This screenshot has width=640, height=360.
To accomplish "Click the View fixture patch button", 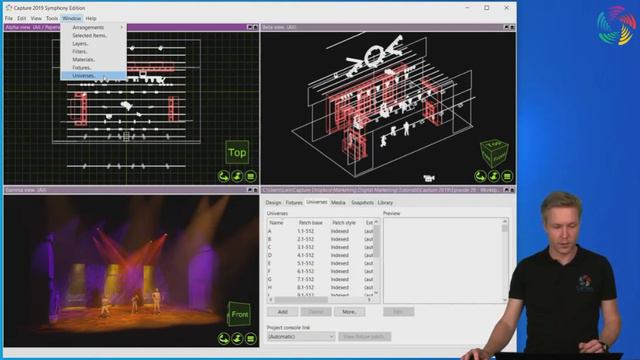I will pos(364,337).
